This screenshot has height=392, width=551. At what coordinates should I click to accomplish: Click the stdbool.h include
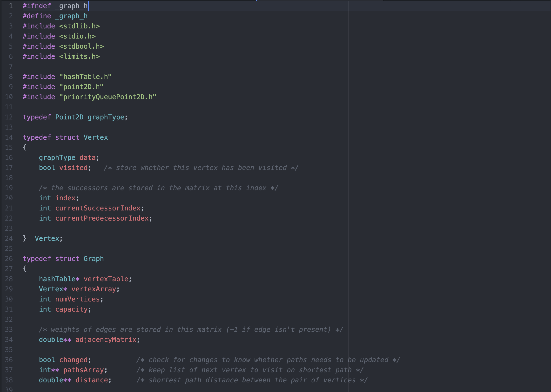(x=81, y=46)
